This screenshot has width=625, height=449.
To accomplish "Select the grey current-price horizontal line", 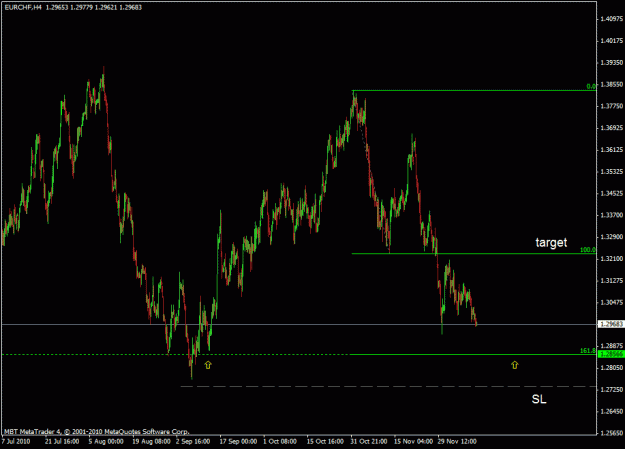I will coord(299,324).
